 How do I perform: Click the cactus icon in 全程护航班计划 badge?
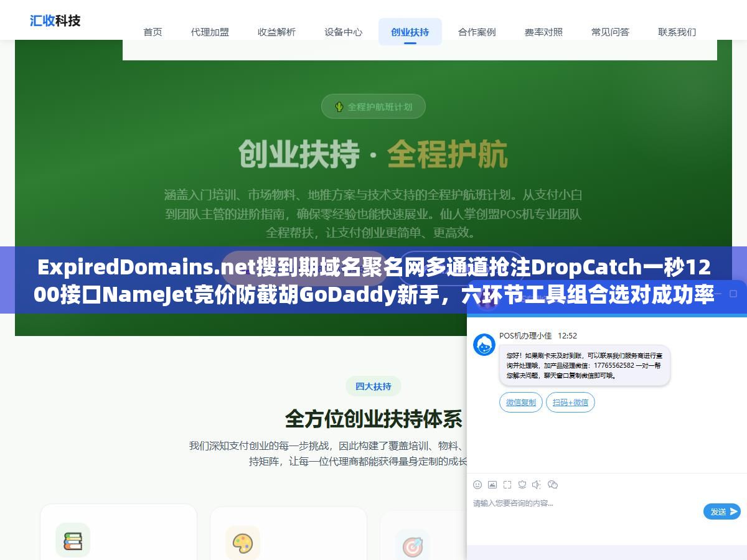339,106
